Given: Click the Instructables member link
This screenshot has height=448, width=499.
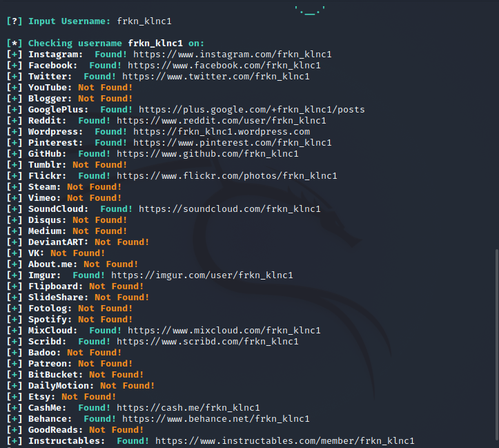Looking at the screenshot, I should (x=284, y=441).
